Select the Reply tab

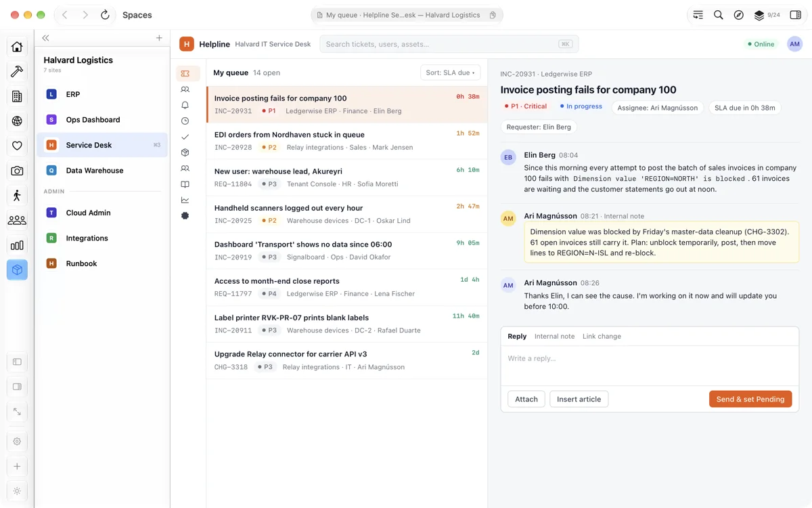coord(517,336)
